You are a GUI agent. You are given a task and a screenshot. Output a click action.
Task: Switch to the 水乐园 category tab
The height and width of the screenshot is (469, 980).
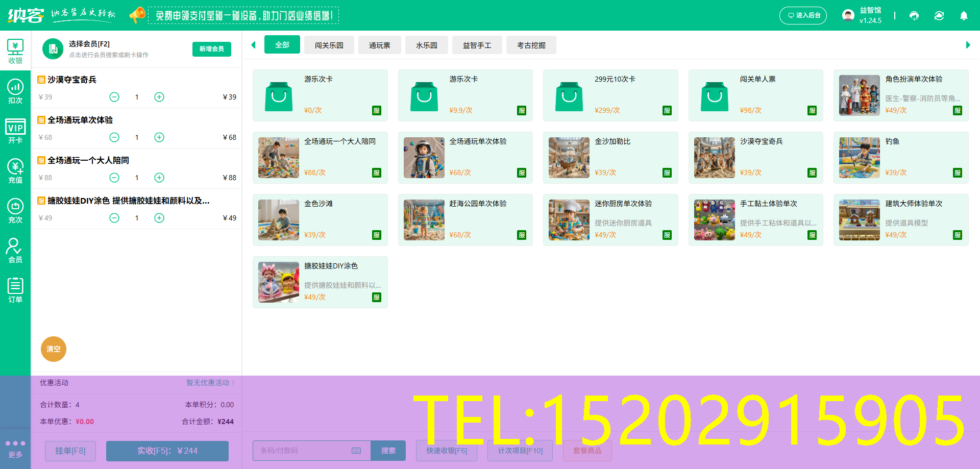point(427,45)
